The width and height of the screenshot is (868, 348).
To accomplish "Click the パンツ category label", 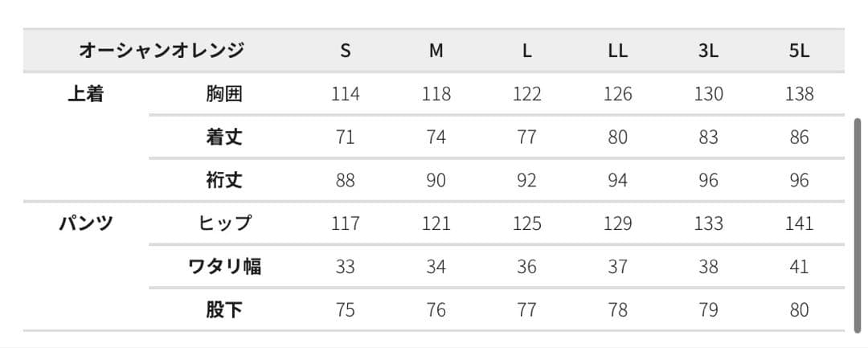I will click(85, 223).
